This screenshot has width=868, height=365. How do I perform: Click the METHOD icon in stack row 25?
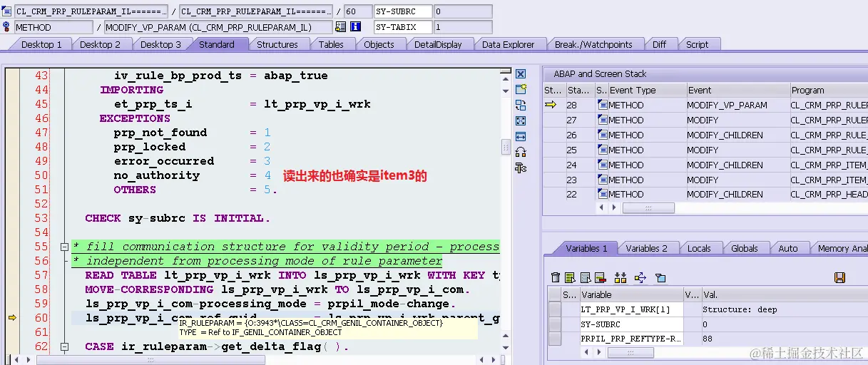tap(603, 150)
